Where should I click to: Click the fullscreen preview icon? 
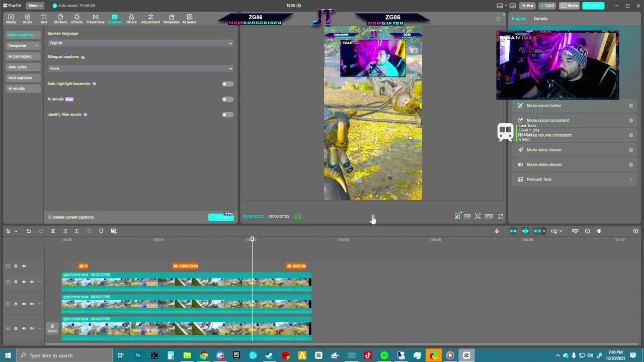pos(501,216)
